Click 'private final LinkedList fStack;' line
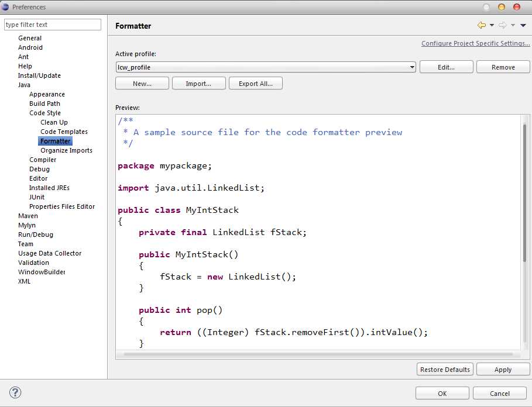532x407 pixels. [x=222, y=233]
